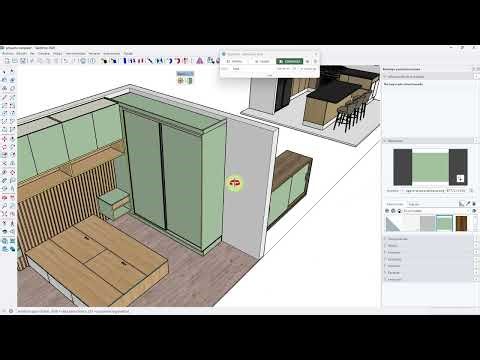Screen dimensions: 480x360
Task: Select the Pan hand tool
Action: click(12, 198)
